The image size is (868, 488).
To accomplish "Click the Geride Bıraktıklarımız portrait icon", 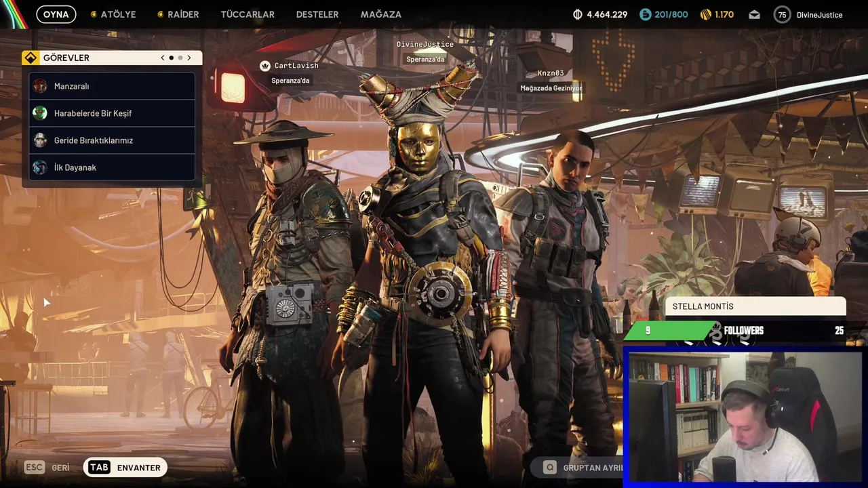I will point(40,140).
